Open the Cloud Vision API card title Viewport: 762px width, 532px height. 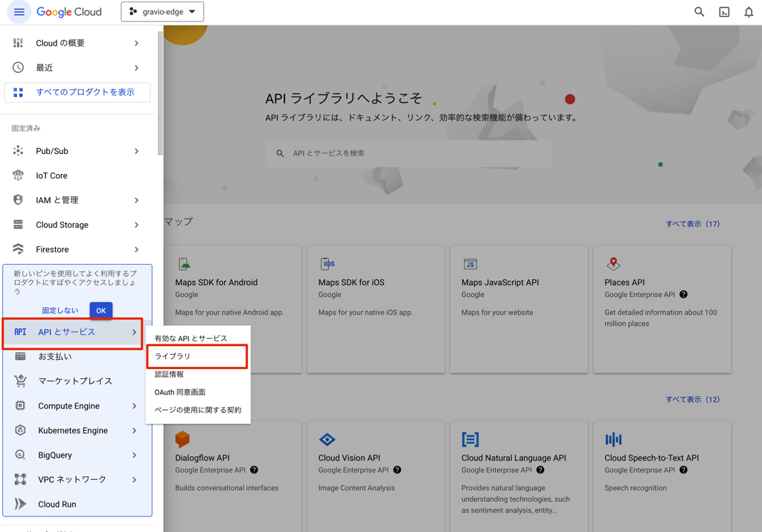350,458
